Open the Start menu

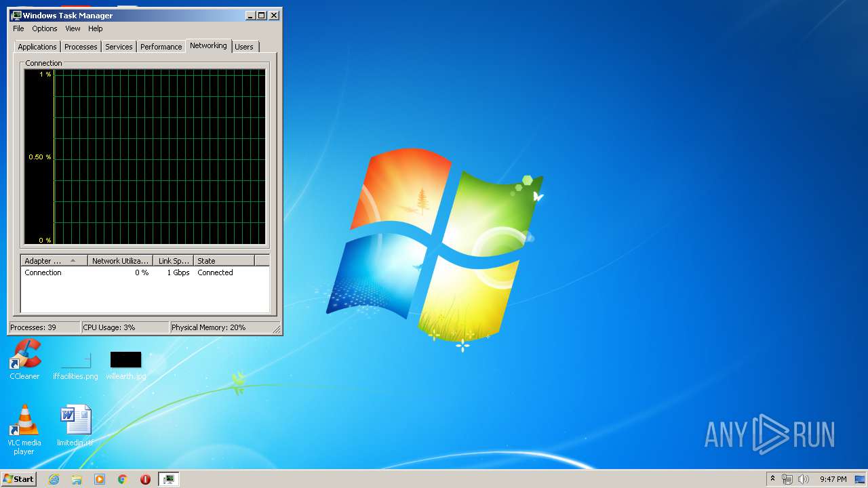point(18,479)
